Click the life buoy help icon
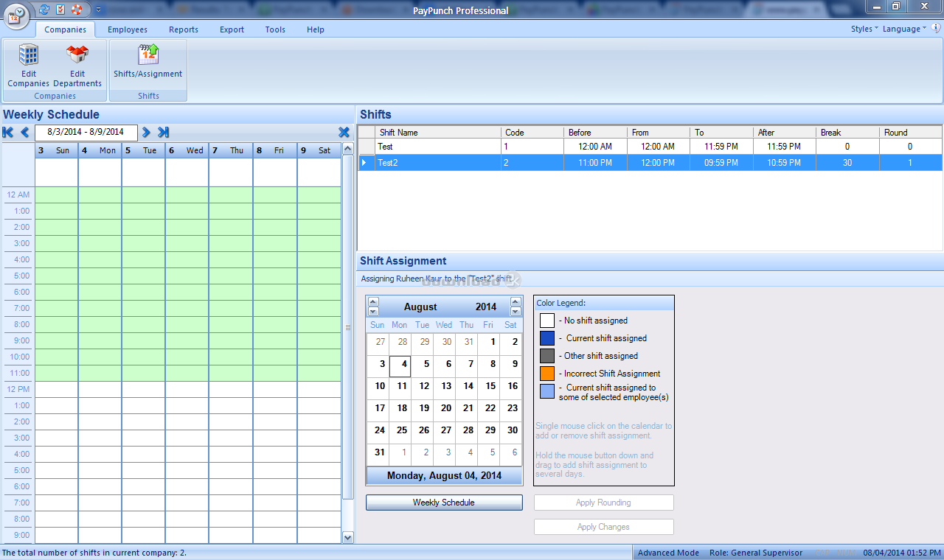The width and height of the screenshot is (944, 560). tap(76, 10)
